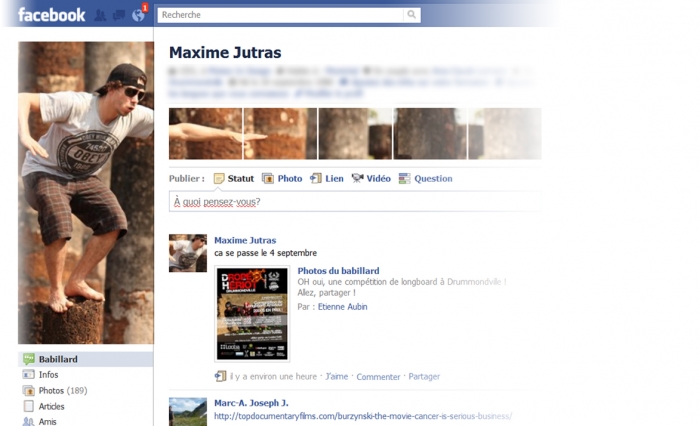Select the Question publish option
This screenshot has height=426, width=700.
[x=426, y=179]
